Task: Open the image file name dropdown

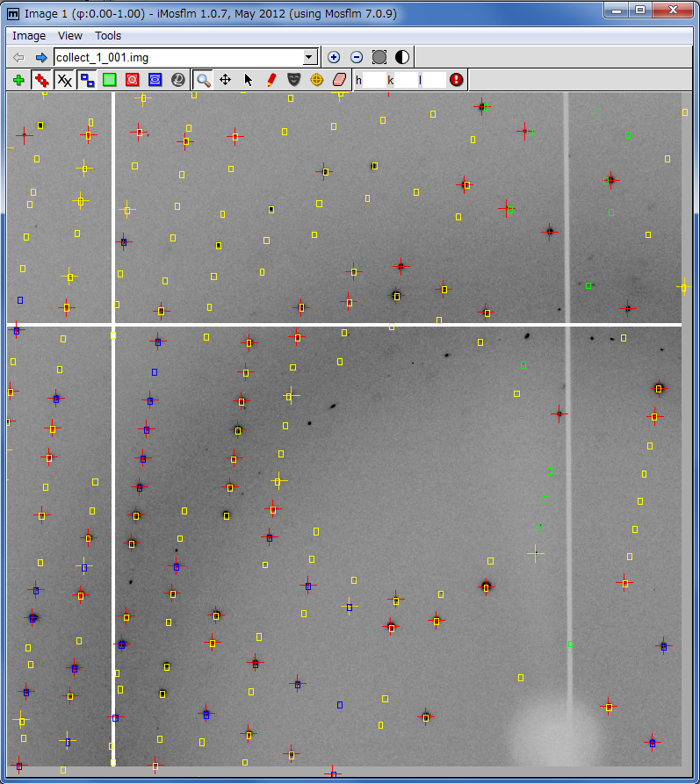Action: [309, 57]
